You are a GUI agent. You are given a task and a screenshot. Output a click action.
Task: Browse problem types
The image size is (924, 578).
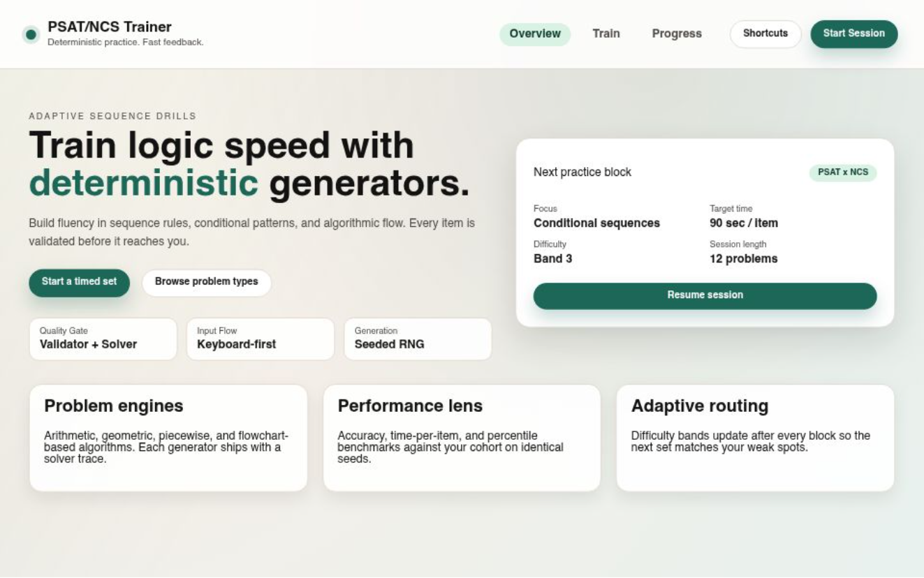coord(207,283)
